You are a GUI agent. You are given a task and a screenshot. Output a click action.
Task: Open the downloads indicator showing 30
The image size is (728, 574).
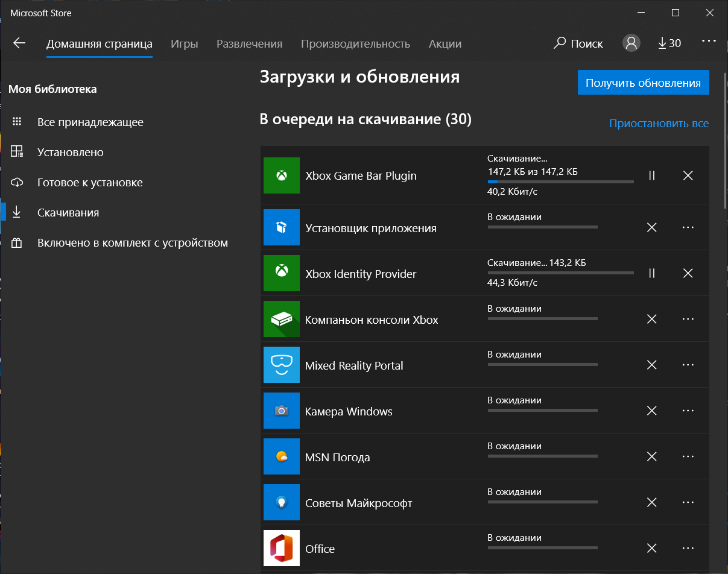tap(669, 43)
